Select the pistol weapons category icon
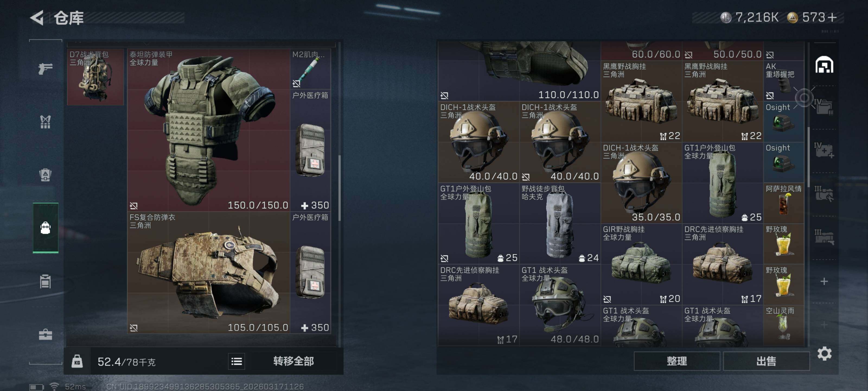The height and width of the screenshot is (391, 868). pyautogui.click(x=45, y=69)
